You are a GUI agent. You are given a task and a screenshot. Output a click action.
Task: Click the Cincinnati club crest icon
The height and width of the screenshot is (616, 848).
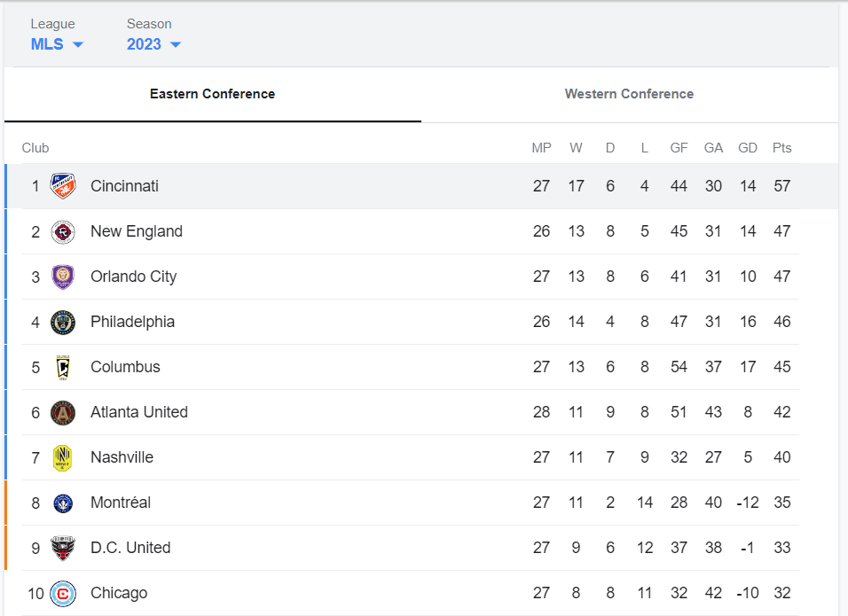click(x=63, y=186)
